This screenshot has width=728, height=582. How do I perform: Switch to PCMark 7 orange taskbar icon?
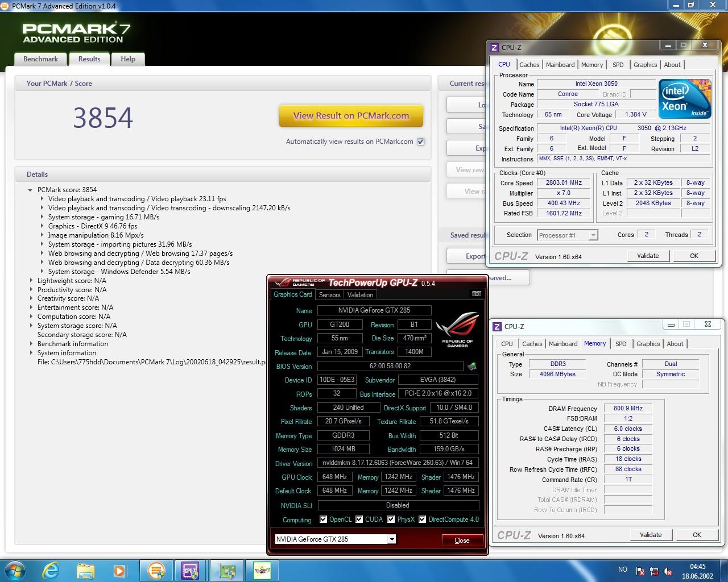pos(155,570)
